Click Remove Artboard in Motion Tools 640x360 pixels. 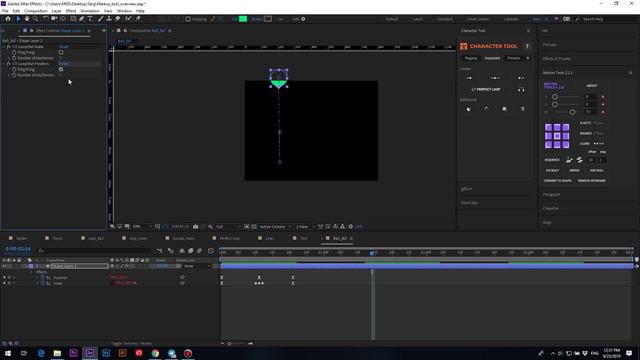coord(592,181)
